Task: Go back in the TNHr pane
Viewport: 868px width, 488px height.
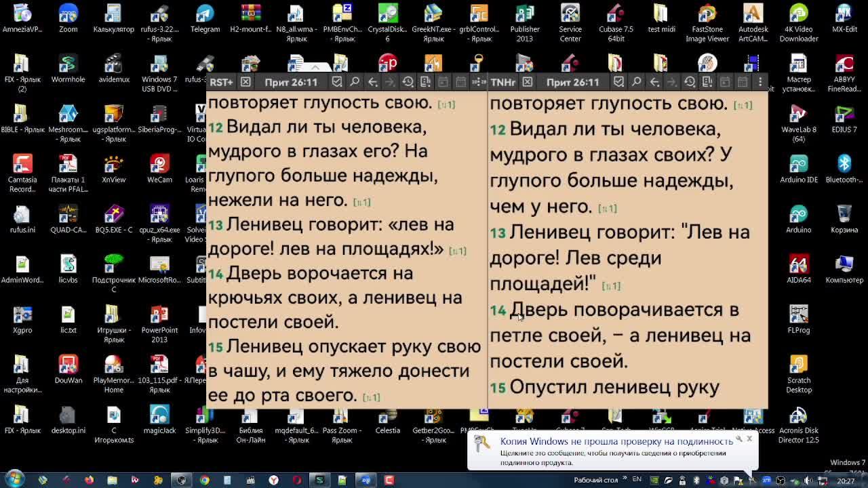Action: (x=654, y=82)
